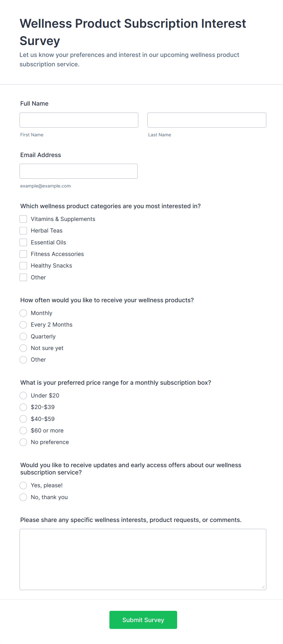This screenshot has height=644, width=283.
Task: Check the Vitamins & Supplements category
Action: (x=23, y=219)
